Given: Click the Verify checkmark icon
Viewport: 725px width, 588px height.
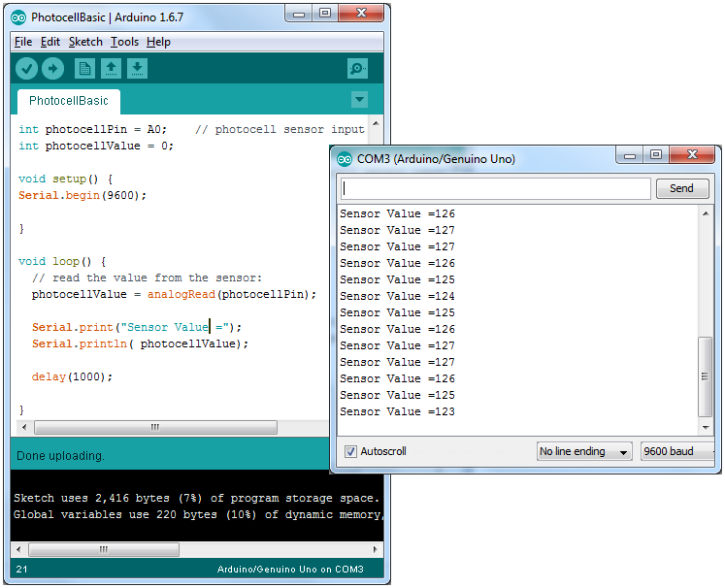Looking at the screenshot, I should pyautogui.click(x=26, y=69).
